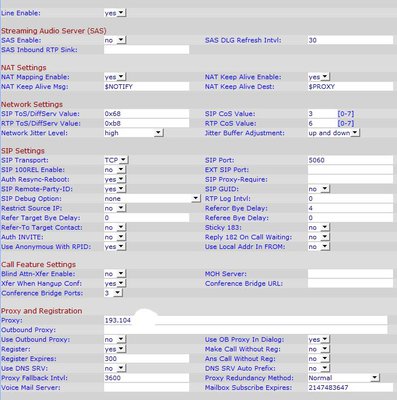Open the Xfer When Hangup Conf dropdown
Image resolution: width=397 pixels, height=400 pixels.
[x=115, y=284]
